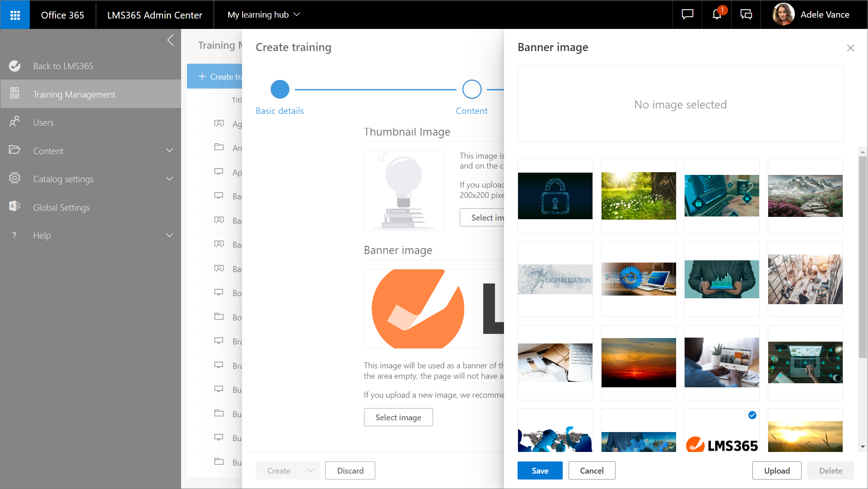Click the Users people icon
This screenshot has width=868, height=489.
(x=15, y=122)
